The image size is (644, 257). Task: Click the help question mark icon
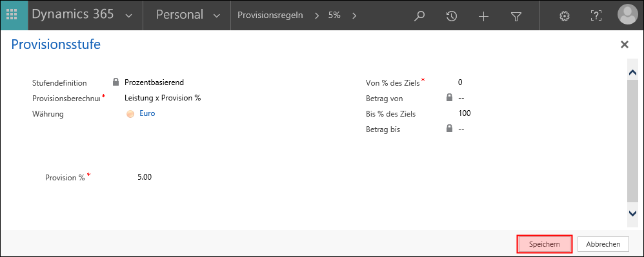click(596, 16)
